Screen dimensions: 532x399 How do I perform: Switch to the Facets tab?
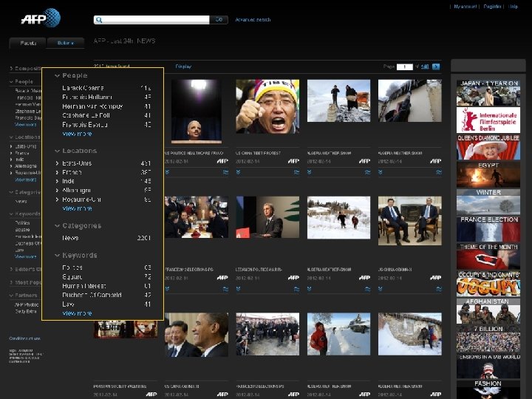coord(28,43)
